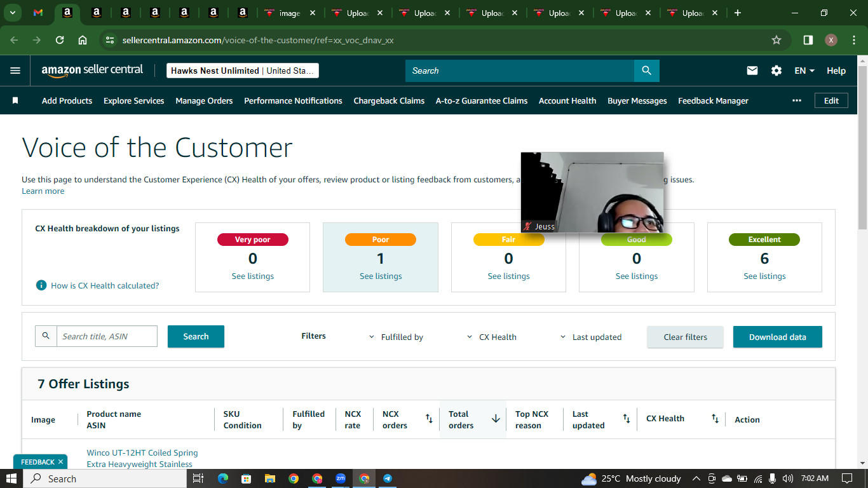The image size is (868, 488).
Task: Open the Chrome profile avatar
Action: coord(831,40)
